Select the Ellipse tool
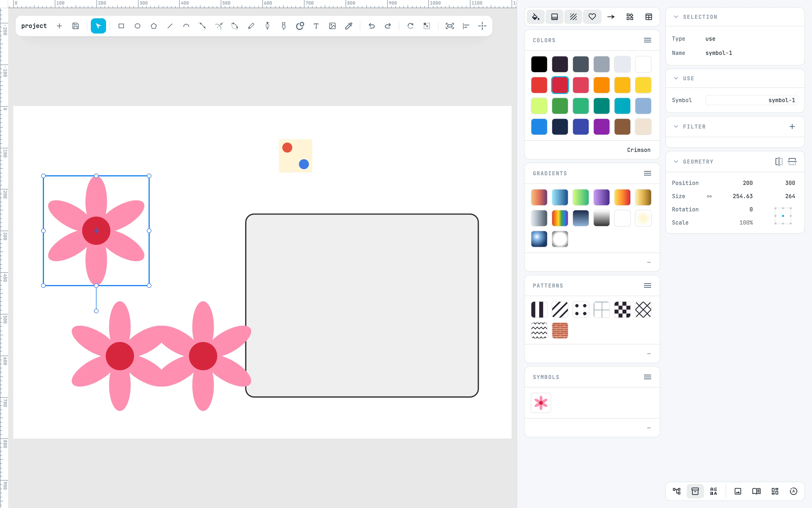812x508 pixels. pos(137,26)
